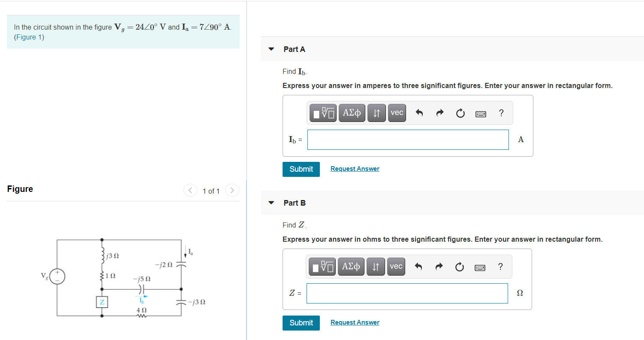This screenshot has width=644, height=340.
Task: Open Greek symbols menu in Part B
Action: (351, 267)
